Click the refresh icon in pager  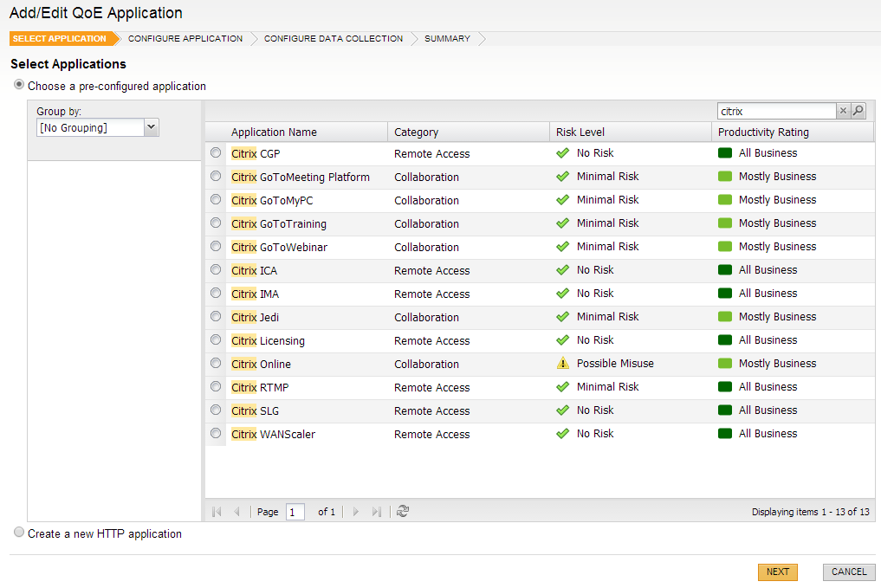(403, 512)
